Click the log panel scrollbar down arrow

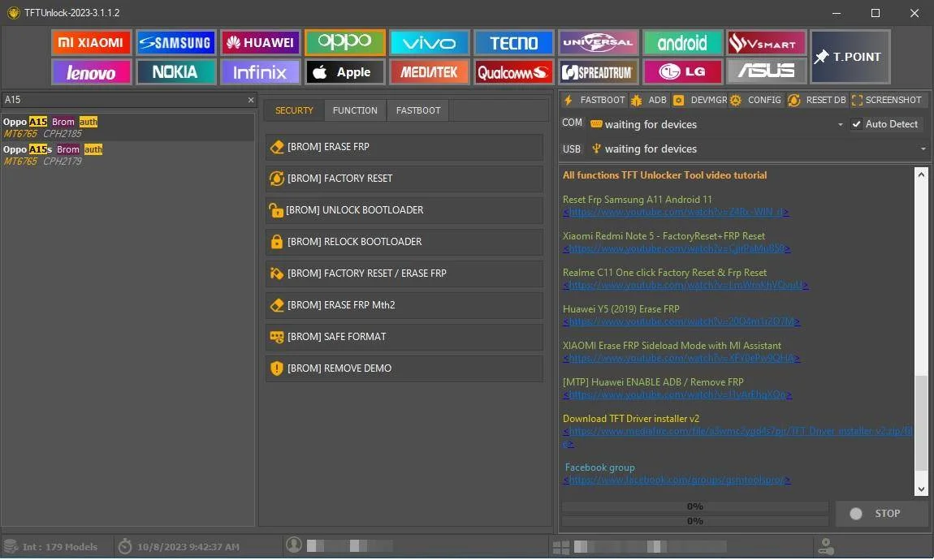click(x=921, y=489)
